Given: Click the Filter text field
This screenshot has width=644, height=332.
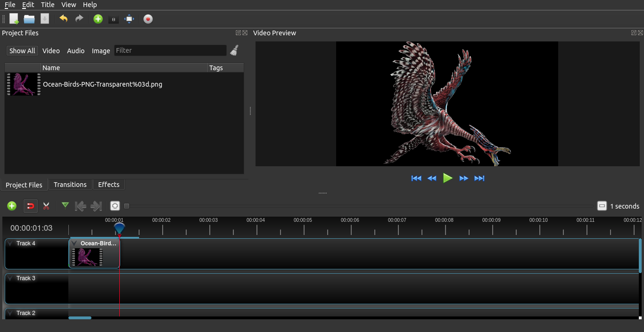Looking at the screenshot, I should (x=170, y=50).
